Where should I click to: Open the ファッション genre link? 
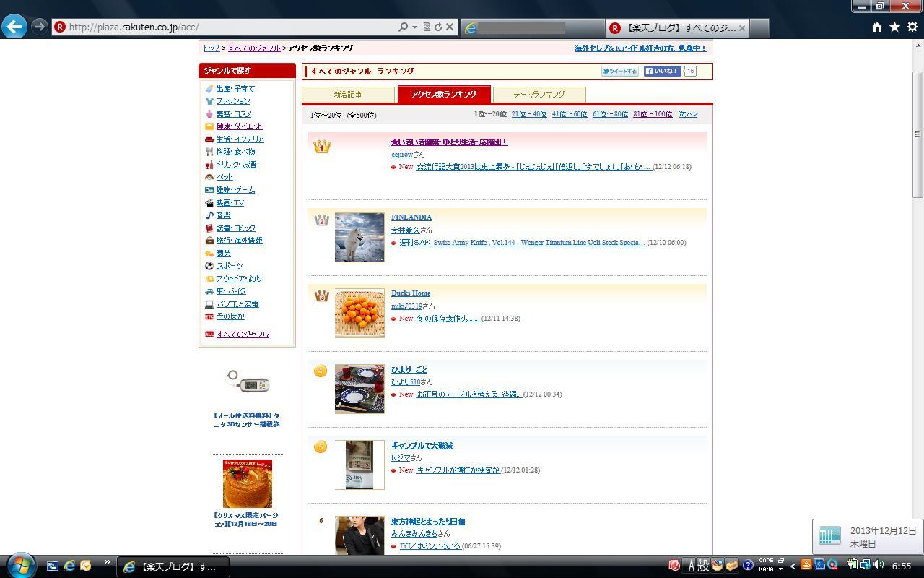point(232,101)
